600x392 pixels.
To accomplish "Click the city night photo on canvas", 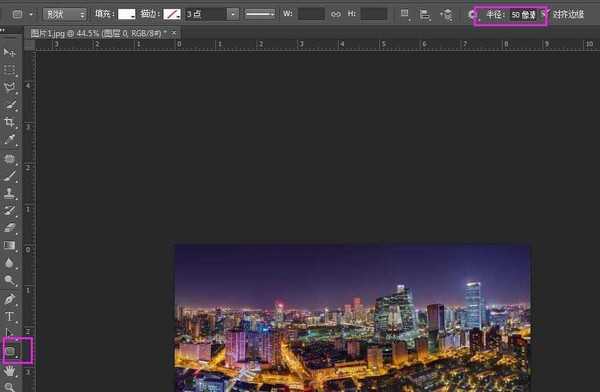I will click(x=352, y=318).
